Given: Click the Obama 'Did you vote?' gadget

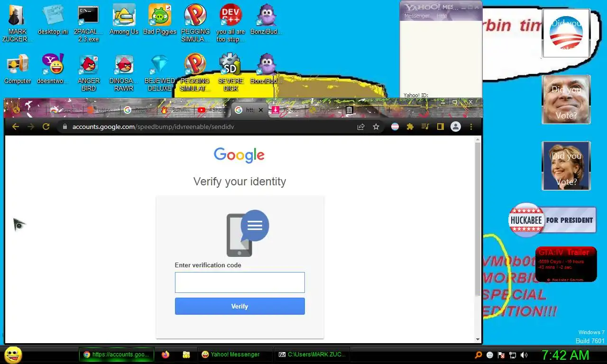Looking at the screenshot, I should pyautogui.click(x=566, y=33).
